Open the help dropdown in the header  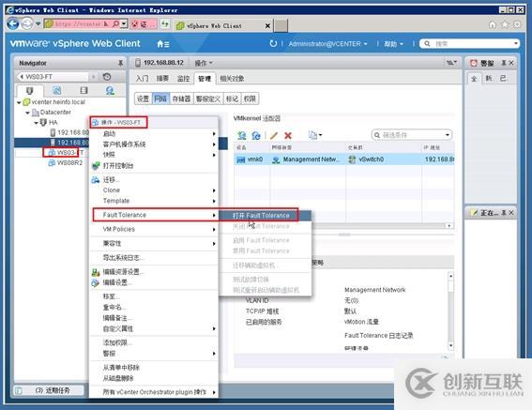pos(393,44)
